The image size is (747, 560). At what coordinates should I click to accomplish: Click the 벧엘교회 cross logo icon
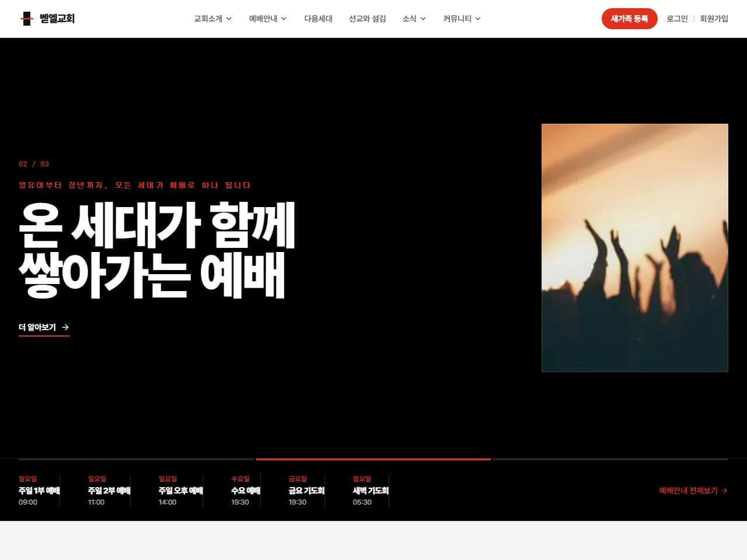[x=27, y=19]
